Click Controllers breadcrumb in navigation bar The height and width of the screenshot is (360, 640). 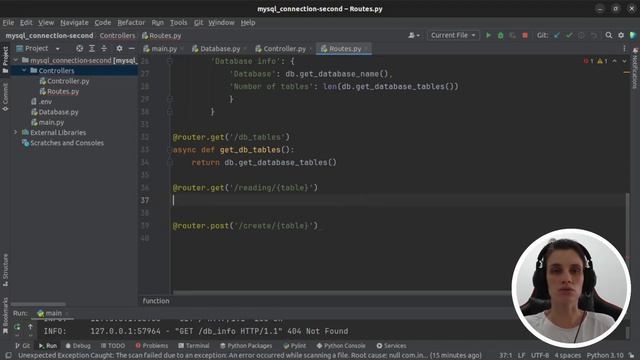tap(117, 36)
